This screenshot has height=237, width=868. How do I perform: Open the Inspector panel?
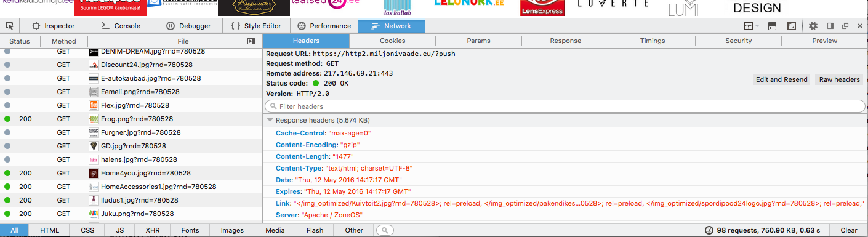point(54,26)
